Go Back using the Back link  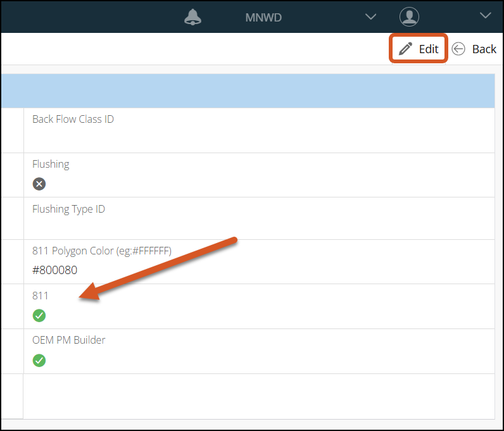click(484, 49)
